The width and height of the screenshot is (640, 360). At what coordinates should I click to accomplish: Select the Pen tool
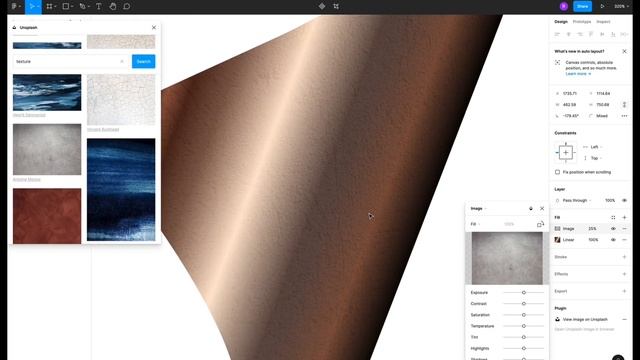tap(82, 7)
